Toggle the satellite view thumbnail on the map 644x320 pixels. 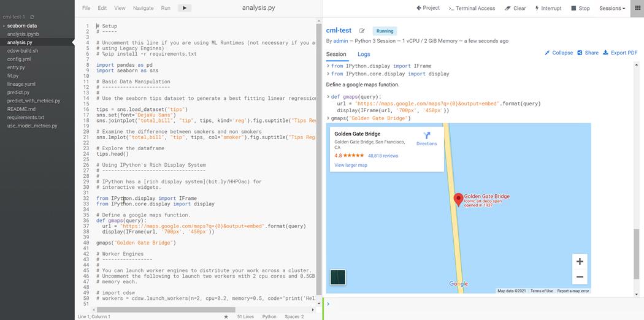[x=337, y=277]
